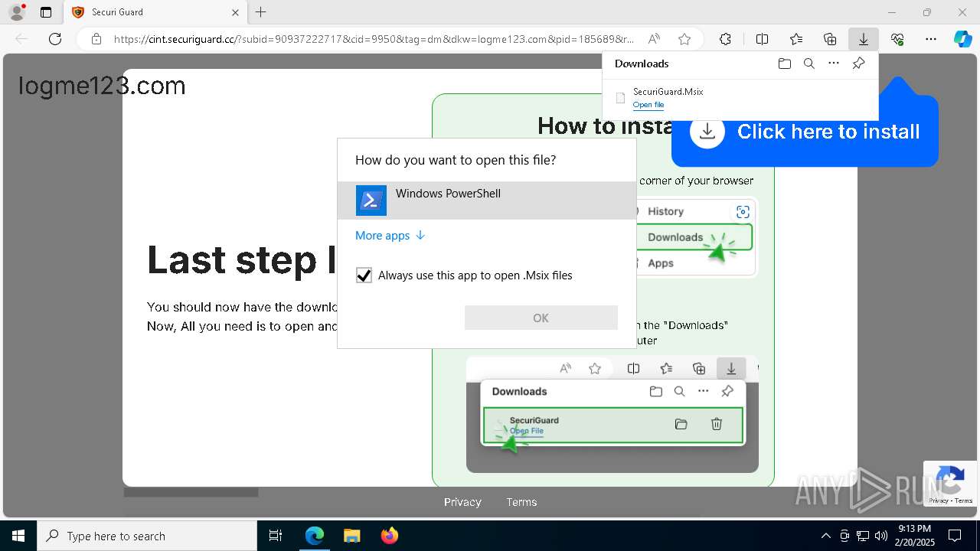Viewport: 980px width, 551px height.
Task: Click Microsoft Edge taskbar icon
Action: point(315,536)
